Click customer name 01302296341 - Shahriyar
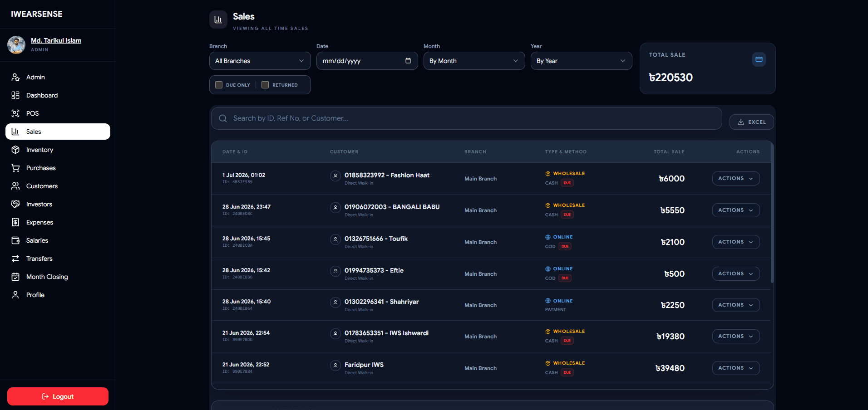The width and height of the screenshot is (868, 410). click(382, 302)
